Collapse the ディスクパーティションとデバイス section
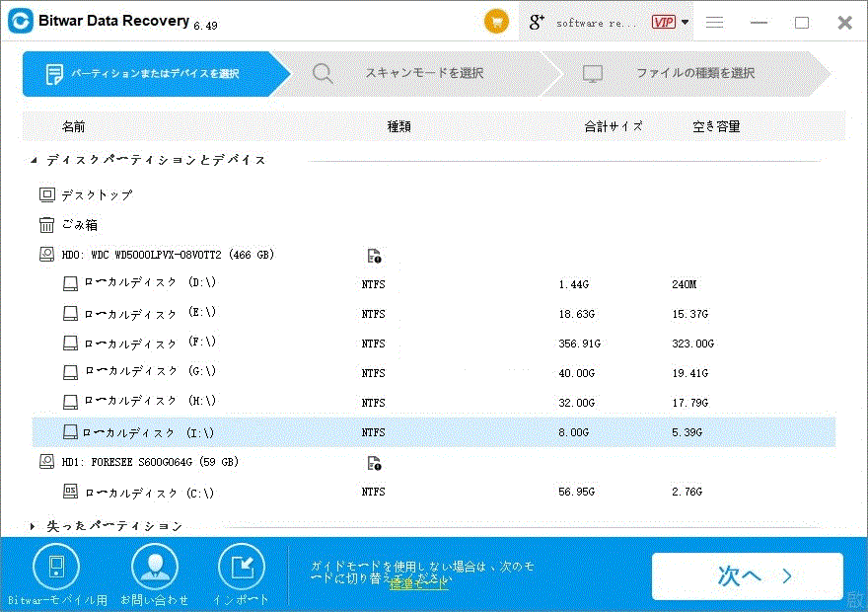The width and height of the screenshot is (868, 612). [36, 160]
